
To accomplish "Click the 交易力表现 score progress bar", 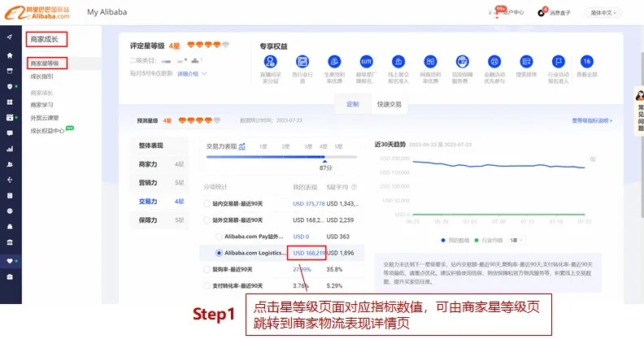I will click(x=281, y=157).
